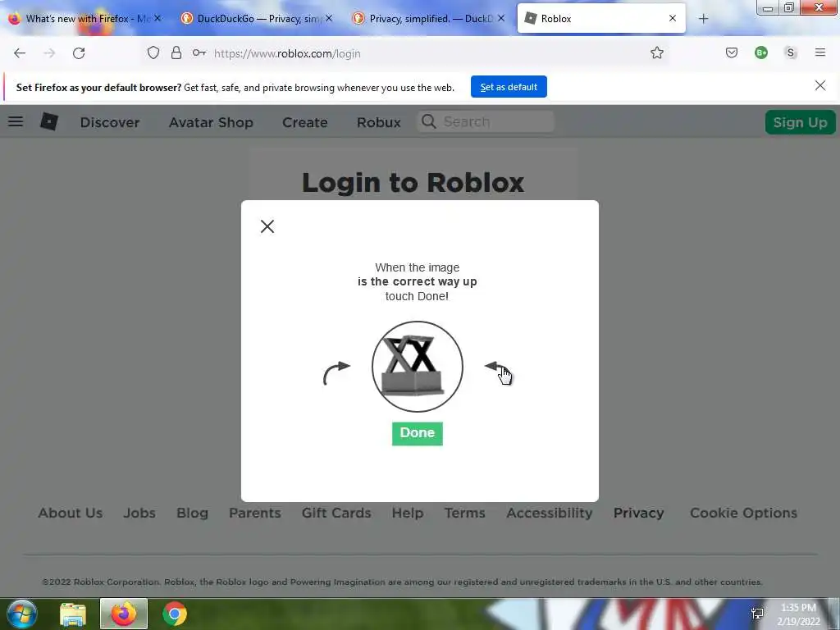Open the Cookie Options footer link
This screenshot has height=630, width=840.
pos(743,513)
